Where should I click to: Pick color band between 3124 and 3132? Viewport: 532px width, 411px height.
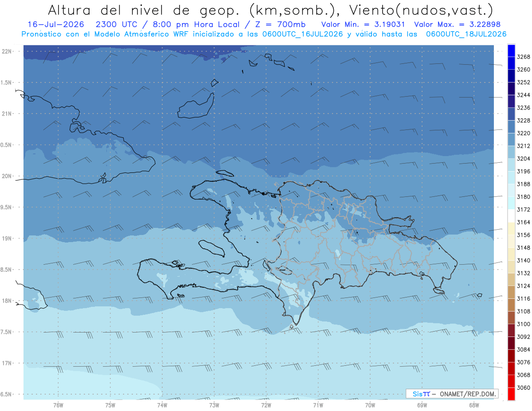point(511,279)
